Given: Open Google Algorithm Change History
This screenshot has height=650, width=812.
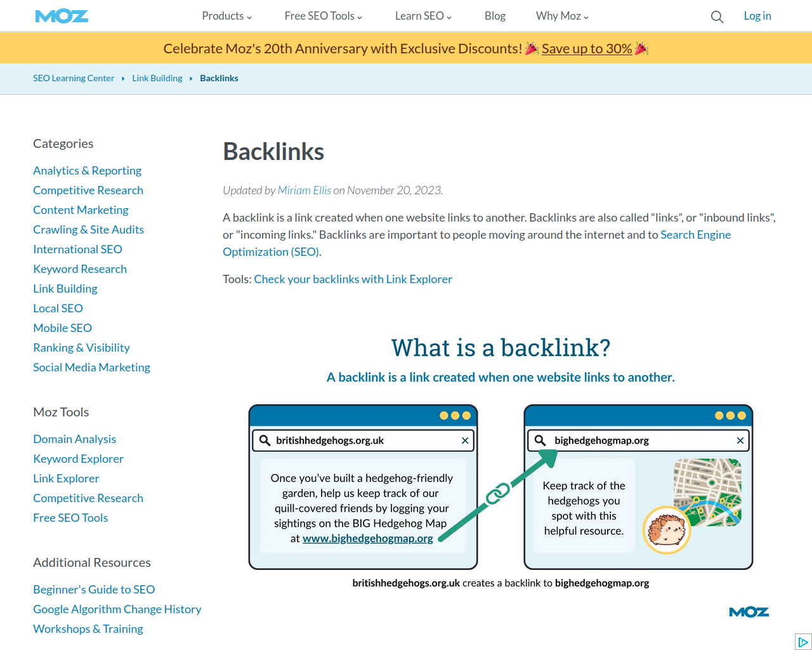Looking at the screenshot, I should pyautogui.click(x=117, y=609).
